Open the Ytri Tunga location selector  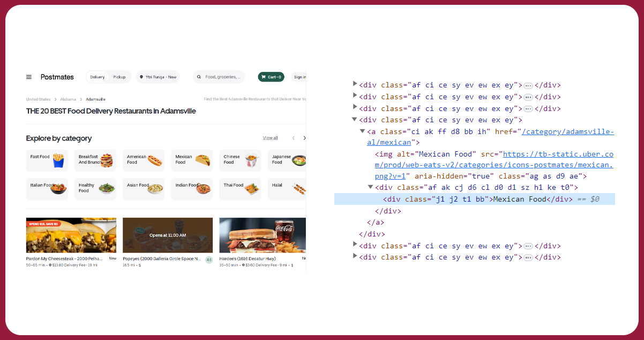[x=158, y=77]
